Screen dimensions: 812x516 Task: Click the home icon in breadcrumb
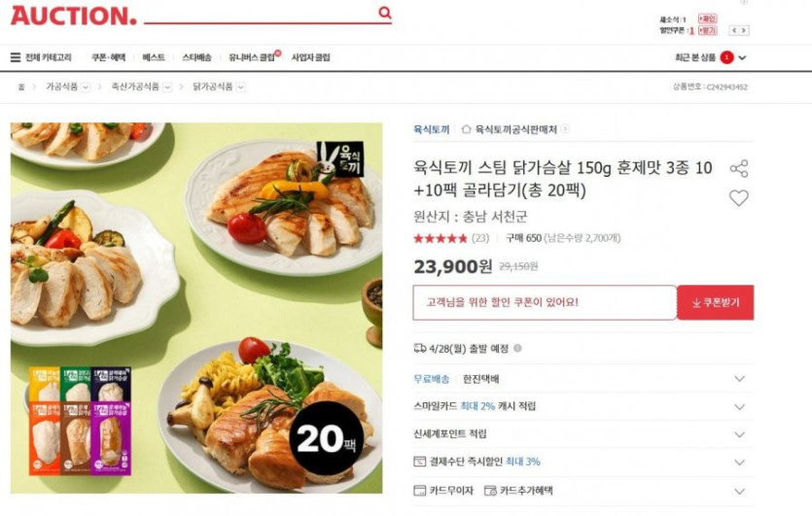(21, 86)
